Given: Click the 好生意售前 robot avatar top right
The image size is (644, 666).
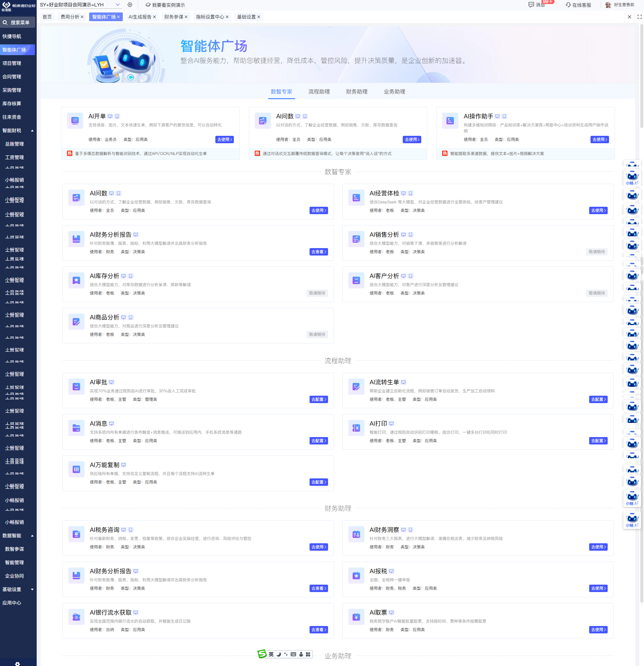Looking at the screenshot, I should pos(608,5).
